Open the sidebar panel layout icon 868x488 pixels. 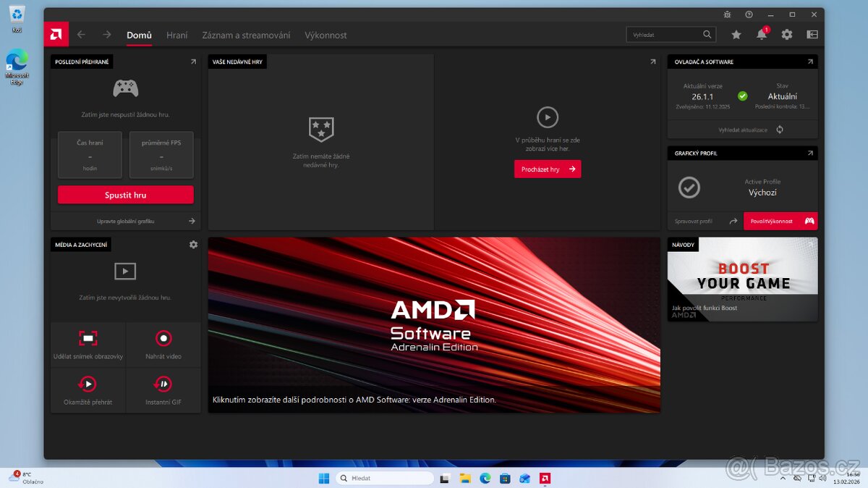[x=812, y=35]
